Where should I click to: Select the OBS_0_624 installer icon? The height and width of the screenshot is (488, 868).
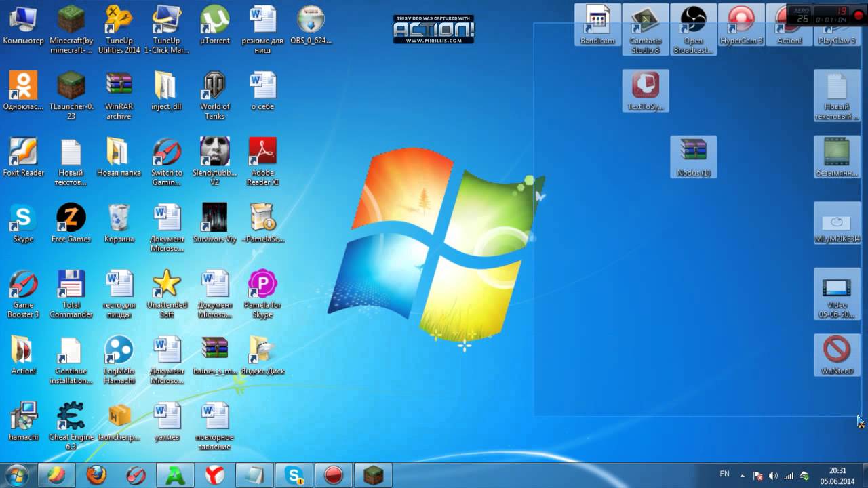click(311, 25)
